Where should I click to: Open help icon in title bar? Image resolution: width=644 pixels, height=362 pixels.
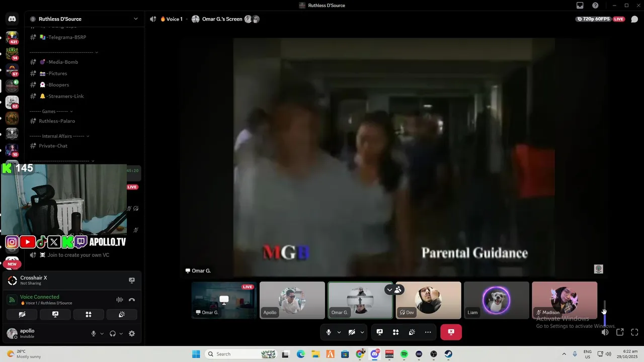tap(596, 6)
